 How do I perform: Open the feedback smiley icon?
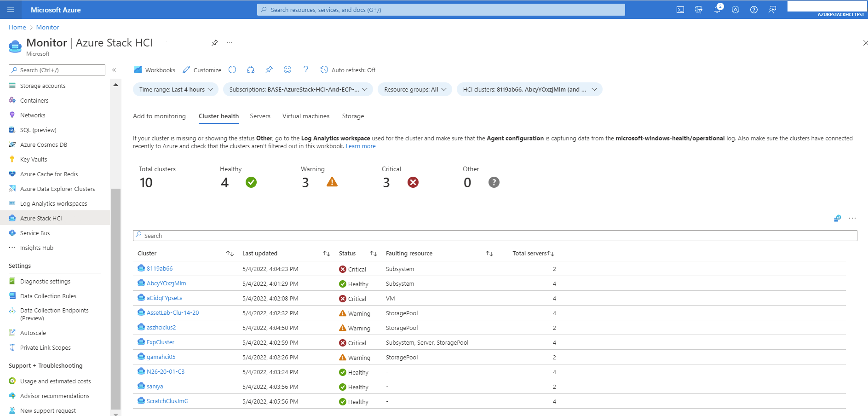coord(287,69)
